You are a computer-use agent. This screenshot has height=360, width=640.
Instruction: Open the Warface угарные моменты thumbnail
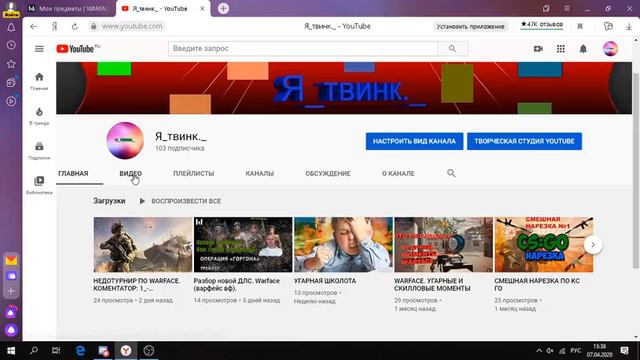[444, 244]
